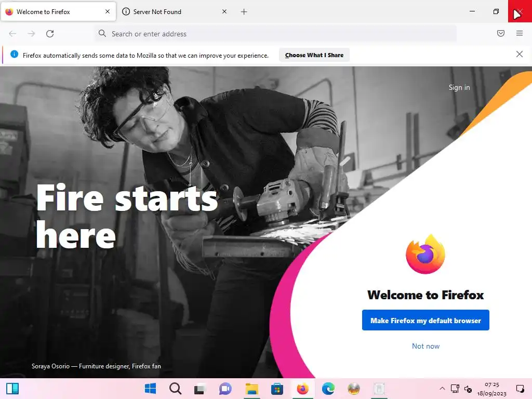532x399 pixels.
Task: Open the Sign in link
Action: pyautogui.click(x=459, y=87)
